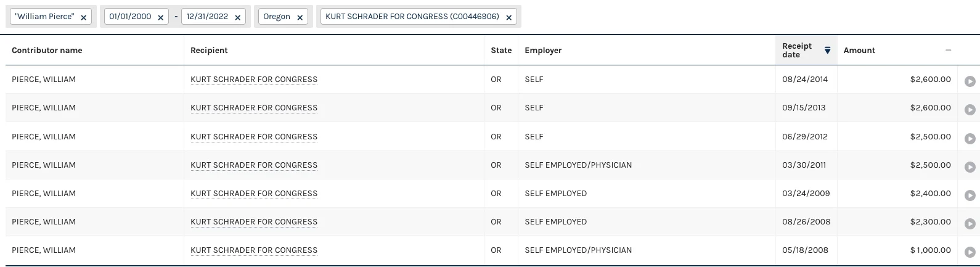The image size is (980, 267).
Task: Click the Recipient column header
Action: click(x=209, y=51)
